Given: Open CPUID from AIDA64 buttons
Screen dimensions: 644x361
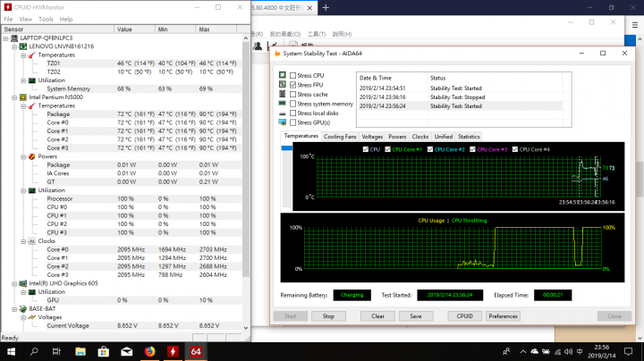Looking at the screenshot, I should pos(464,316).
